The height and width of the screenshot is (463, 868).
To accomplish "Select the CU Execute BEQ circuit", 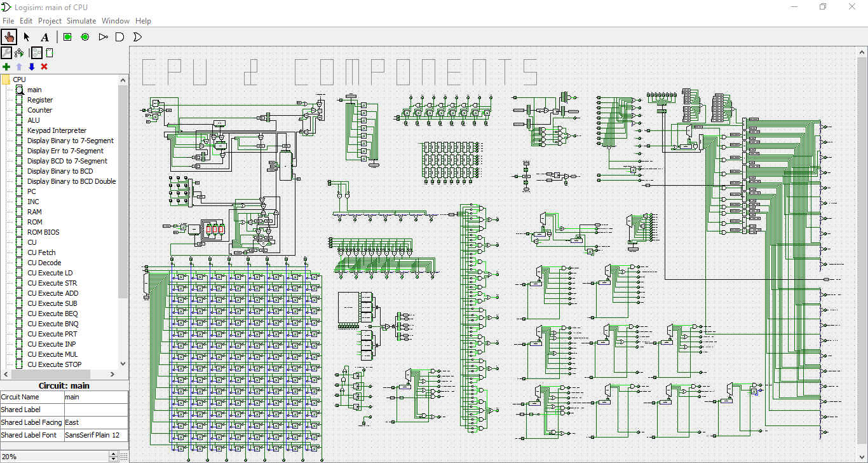I will (x=53, y=314).
